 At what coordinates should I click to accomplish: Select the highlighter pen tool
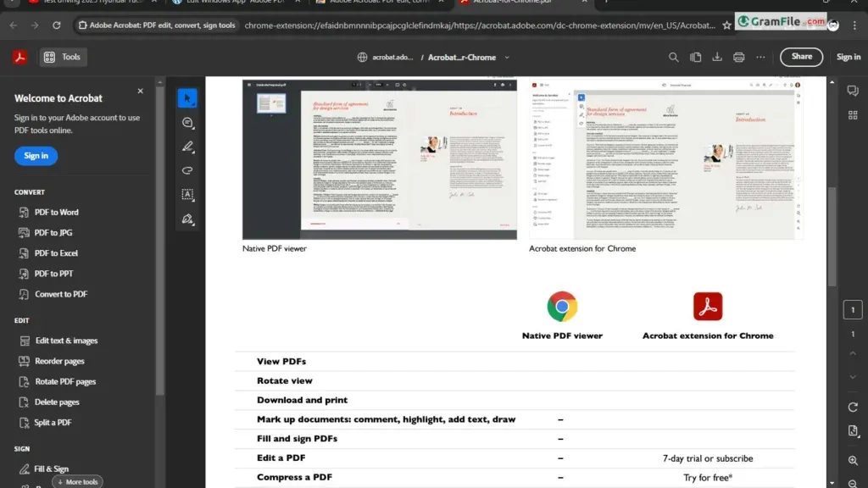pos(187,147)
